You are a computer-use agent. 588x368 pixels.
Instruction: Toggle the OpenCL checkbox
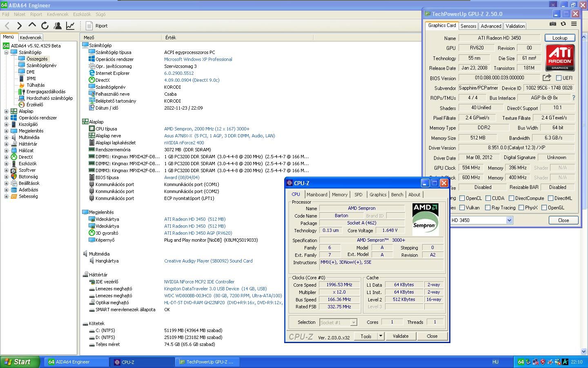click(462, 198)
